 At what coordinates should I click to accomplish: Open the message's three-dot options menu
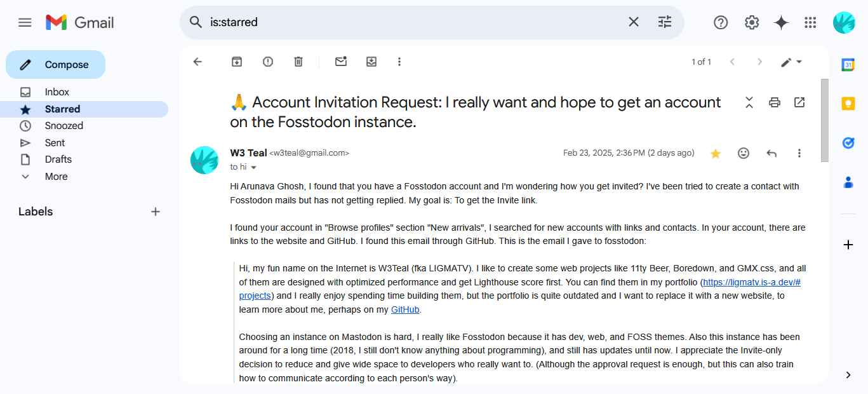[x=799, y=153]
